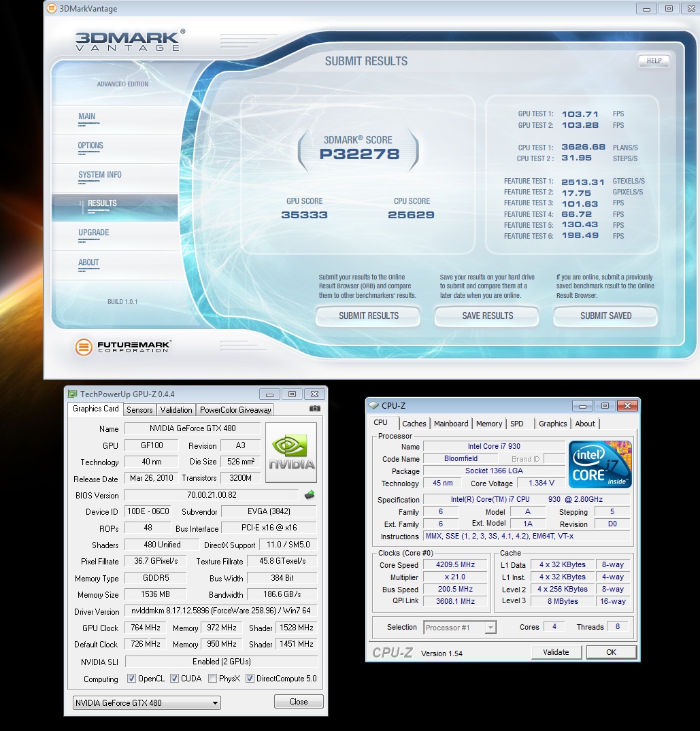Close CPU-Z using red X button
Viewport: 700px width, 731px height.
(x=627, y=405)
